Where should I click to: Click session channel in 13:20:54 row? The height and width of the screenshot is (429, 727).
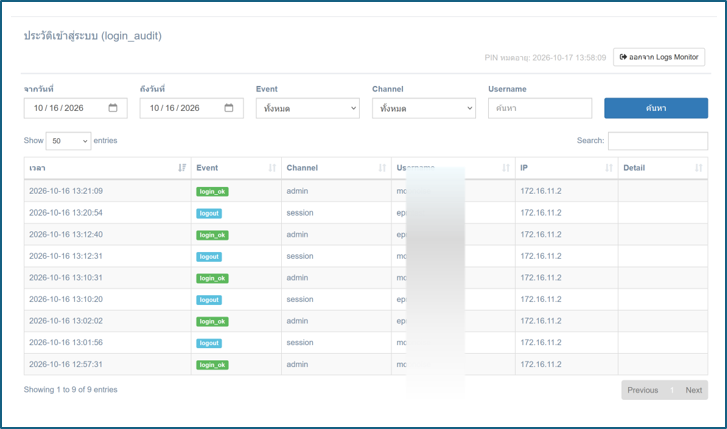pos(300,213)
